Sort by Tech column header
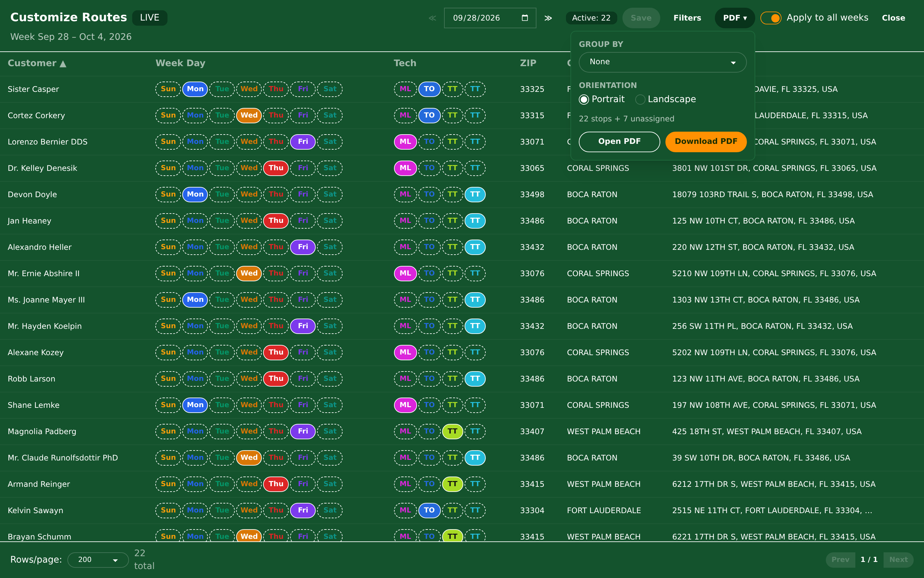 point(405,63)
